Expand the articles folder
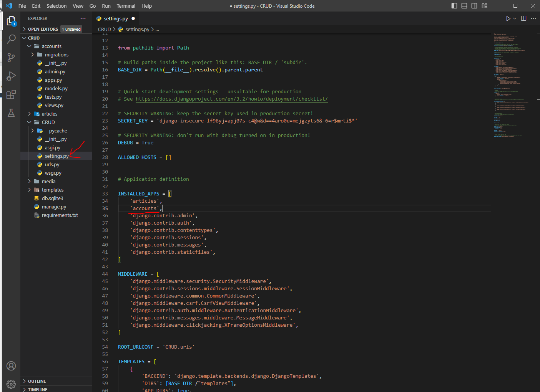The width and height of the screenshot is (540, 392). point(56,114)
